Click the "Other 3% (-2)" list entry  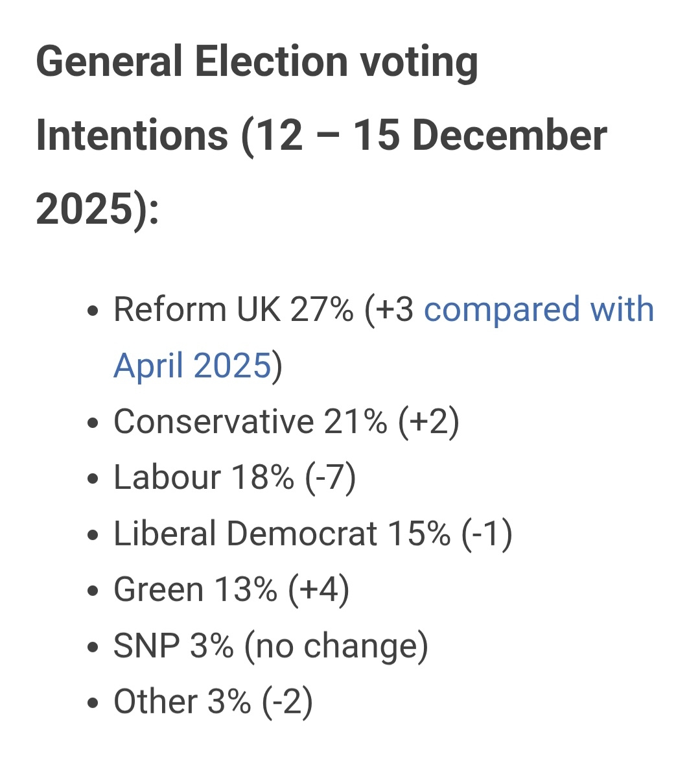click(x=213, y=702)
